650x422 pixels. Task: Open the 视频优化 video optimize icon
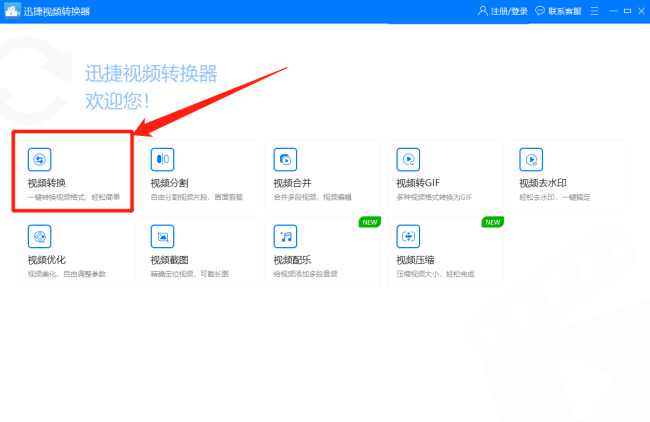coord(39,236)
